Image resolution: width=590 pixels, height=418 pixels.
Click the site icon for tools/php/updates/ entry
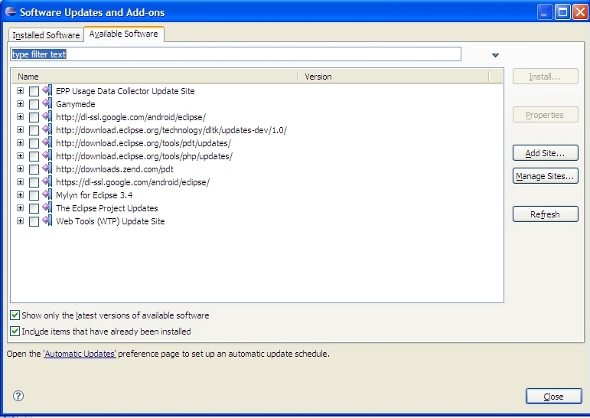47,156
